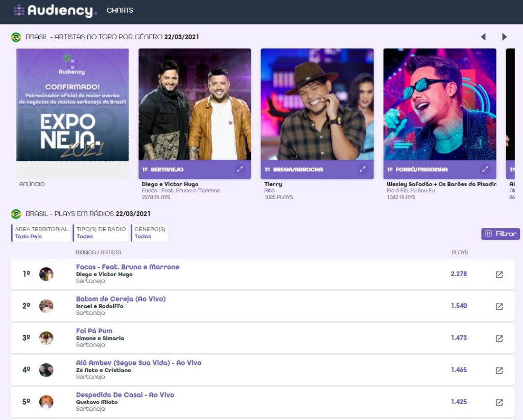
Task: Click Tierry name under Brega/Arrocha card
Action: click(x=273, y=184)
